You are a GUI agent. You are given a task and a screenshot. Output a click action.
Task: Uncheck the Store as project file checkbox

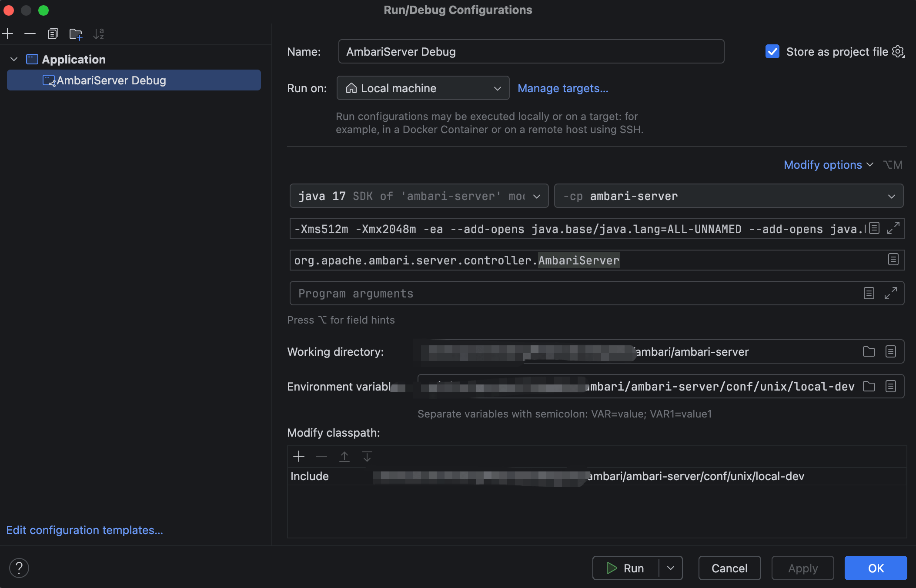[772, 51]
